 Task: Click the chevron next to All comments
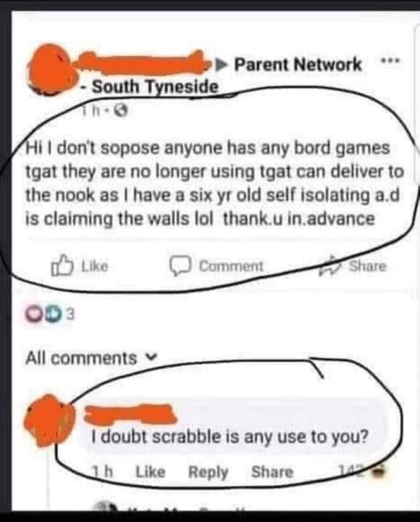[151, 359]
